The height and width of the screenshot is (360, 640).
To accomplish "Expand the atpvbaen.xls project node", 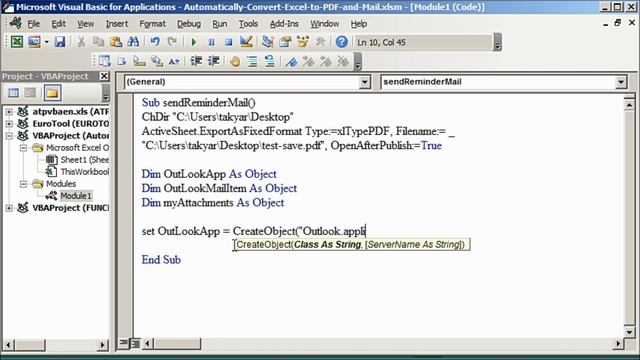I will pyautogui.click(x=9, y=111).
